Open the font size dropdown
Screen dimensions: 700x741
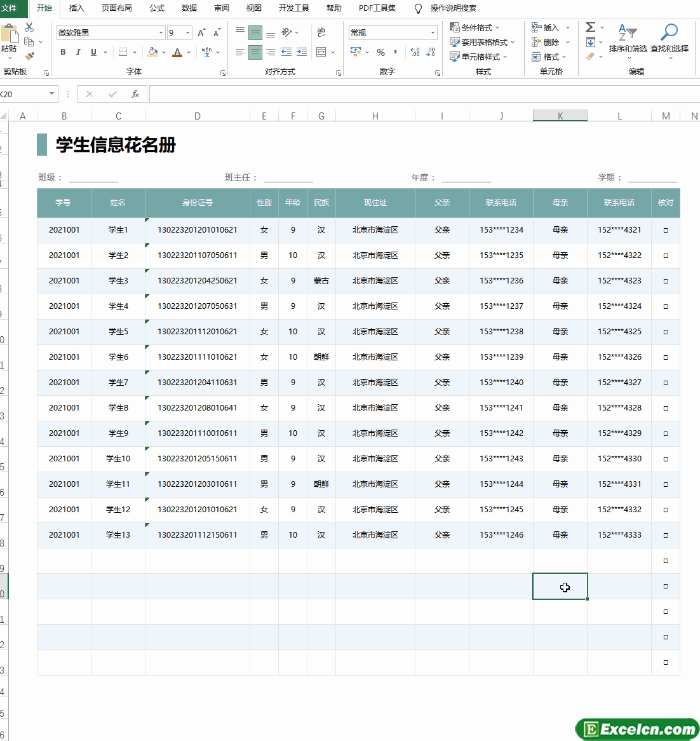[188, 33]
